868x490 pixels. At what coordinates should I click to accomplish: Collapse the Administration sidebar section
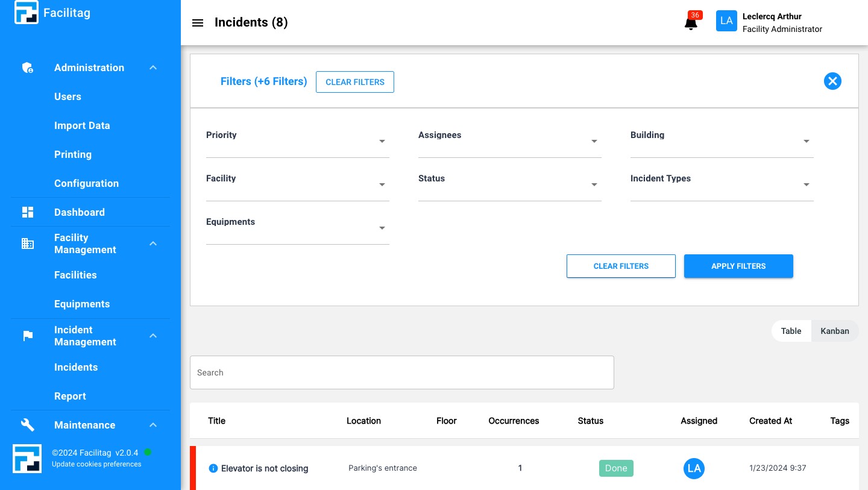(153, 68)
